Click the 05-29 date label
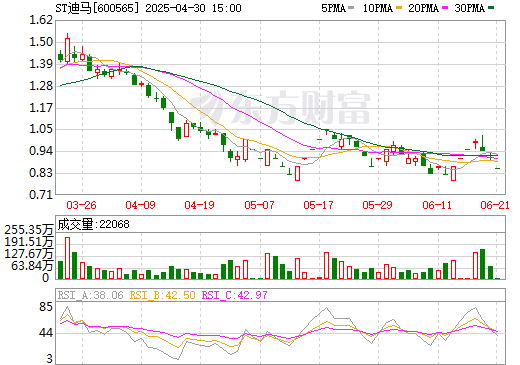520x365 pixels. coord(377,205)
